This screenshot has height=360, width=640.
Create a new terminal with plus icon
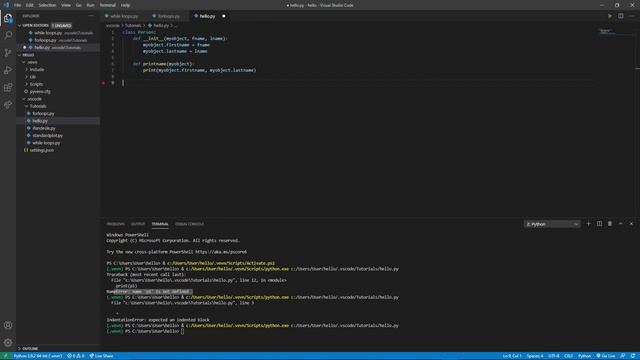(x=588, y=224)
